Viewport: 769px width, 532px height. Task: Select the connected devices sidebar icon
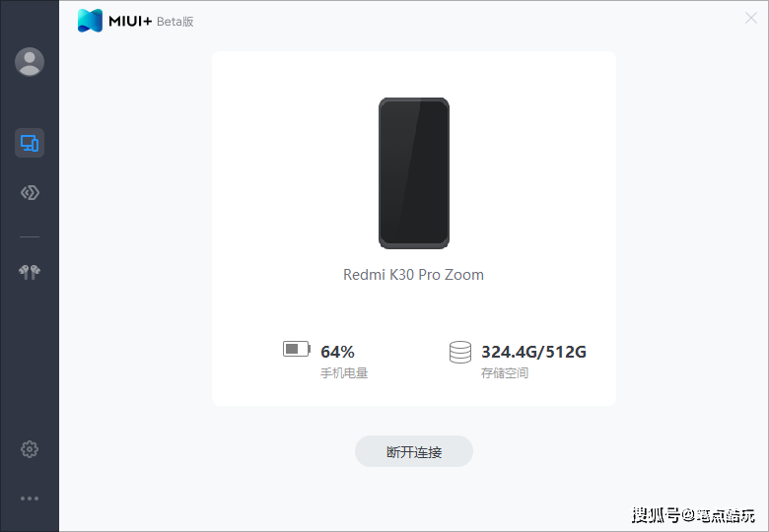point(30,143)
